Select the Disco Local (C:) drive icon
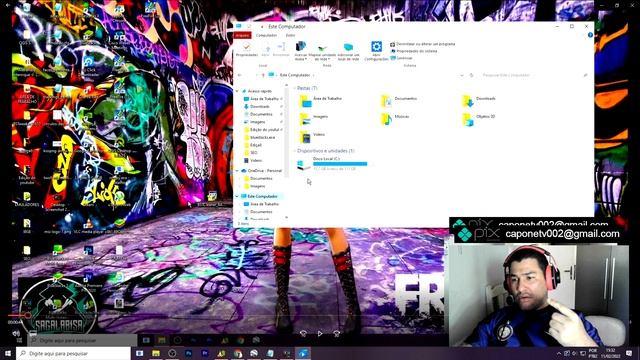The height and width of the screenshot is (360, 640). point(303,164)
